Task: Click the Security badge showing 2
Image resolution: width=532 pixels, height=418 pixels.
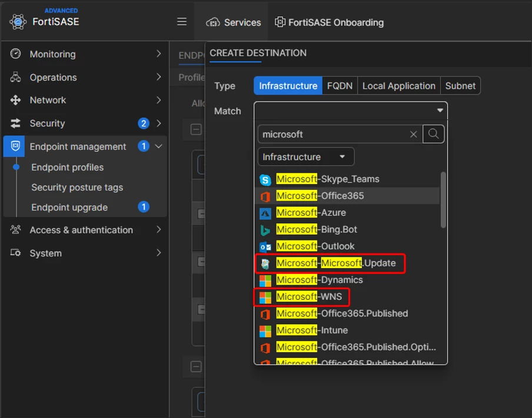Action: pyautogui.click(x=144, y=123)
